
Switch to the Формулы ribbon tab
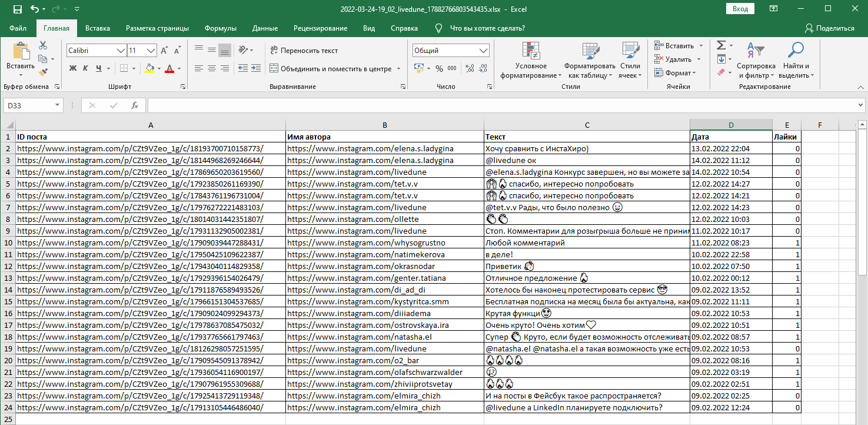click(x=221, y=28)
